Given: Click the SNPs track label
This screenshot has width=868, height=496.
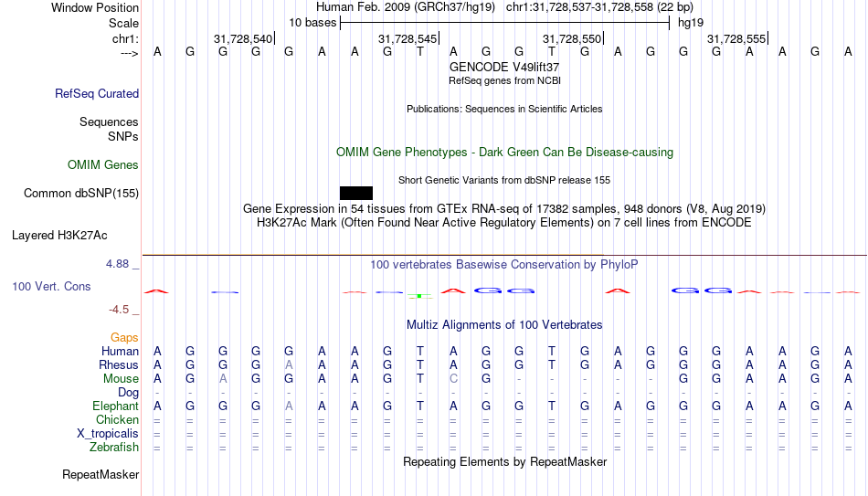Looking at the screenshot, I should 123,136.
